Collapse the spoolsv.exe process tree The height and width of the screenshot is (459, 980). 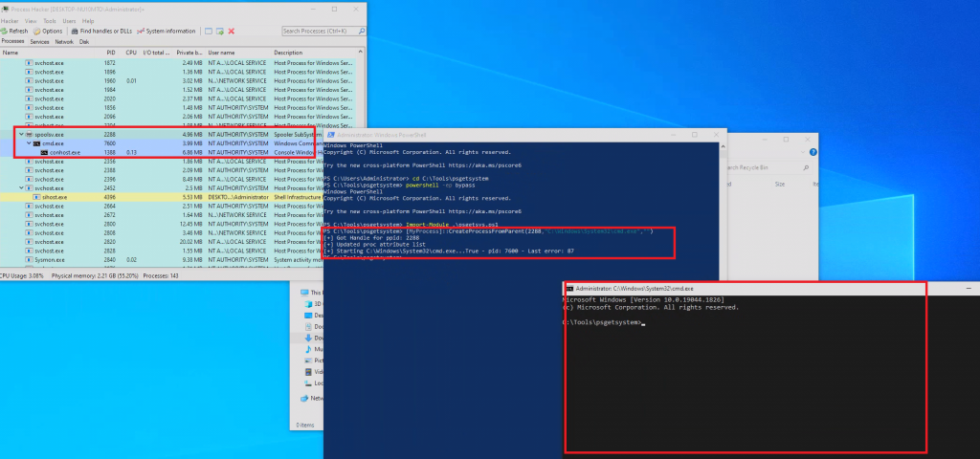point(20,135)
